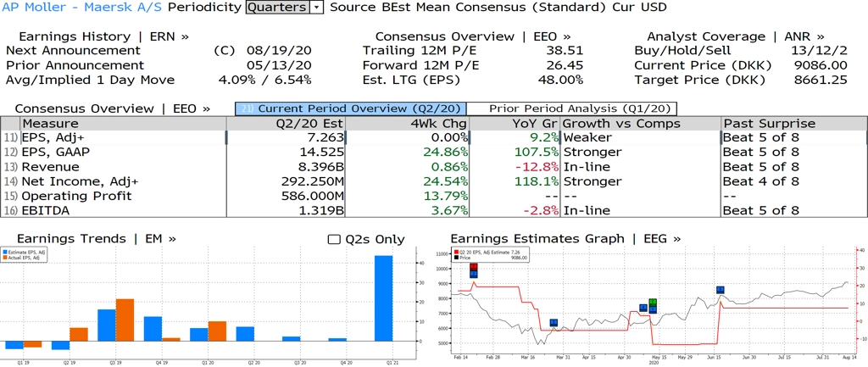The height and width of the screenshot is (367, 868).
Task: Click the Net Income estimate 292.250M
Action: [312, 181]
